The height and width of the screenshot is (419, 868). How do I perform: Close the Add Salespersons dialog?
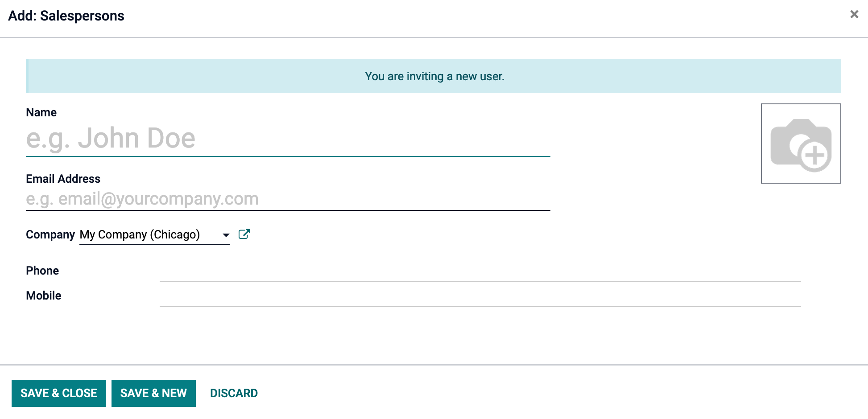(854, 14)
